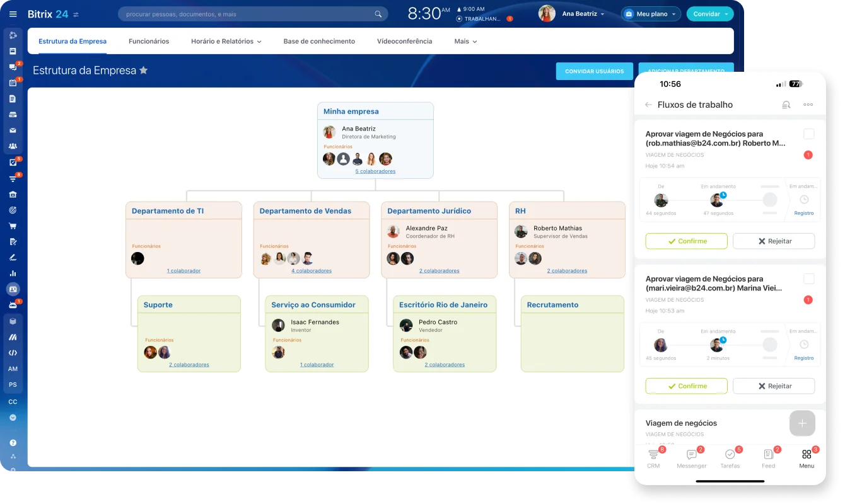
Task: Click the search field to find people
Action: tap(246, 14)
